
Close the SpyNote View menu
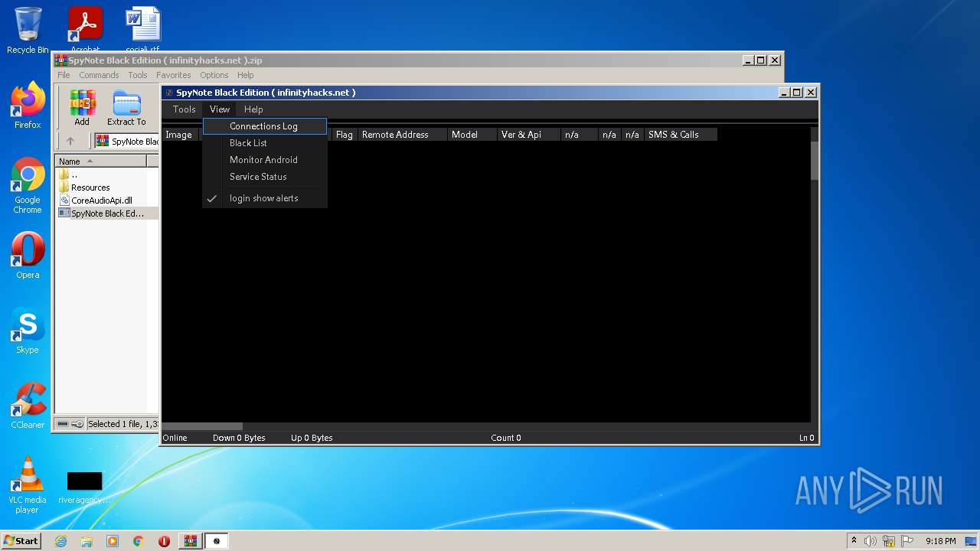220,109
